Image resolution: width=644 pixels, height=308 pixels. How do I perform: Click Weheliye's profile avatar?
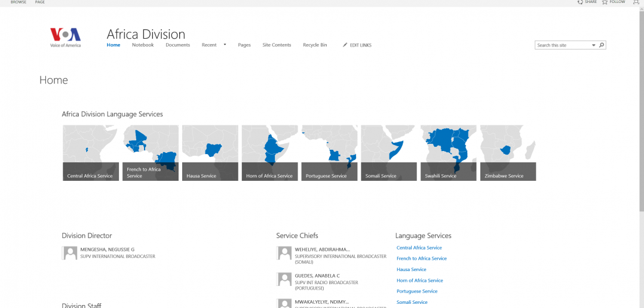click(284, 253)
